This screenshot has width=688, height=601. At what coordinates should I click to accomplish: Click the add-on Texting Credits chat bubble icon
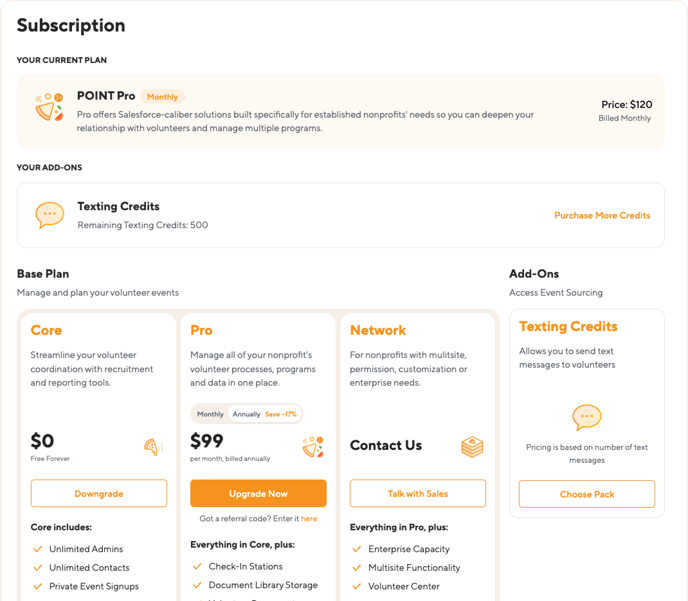[587, 417]
